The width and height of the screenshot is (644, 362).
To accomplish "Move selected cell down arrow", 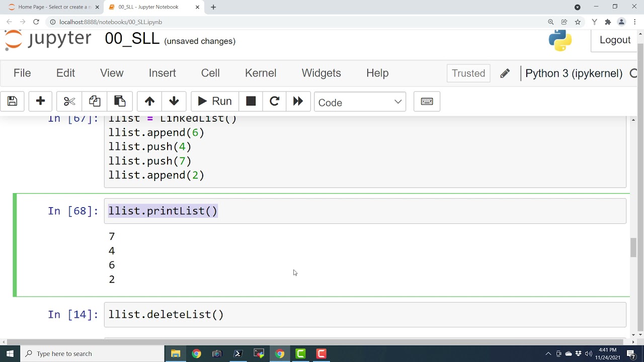I will click(x=174, y=102).
